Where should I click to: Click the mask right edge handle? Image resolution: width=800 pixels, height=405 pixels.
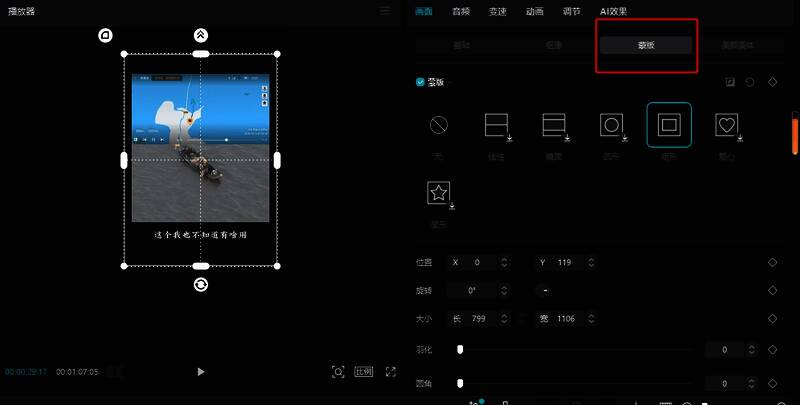coord(277,160)
